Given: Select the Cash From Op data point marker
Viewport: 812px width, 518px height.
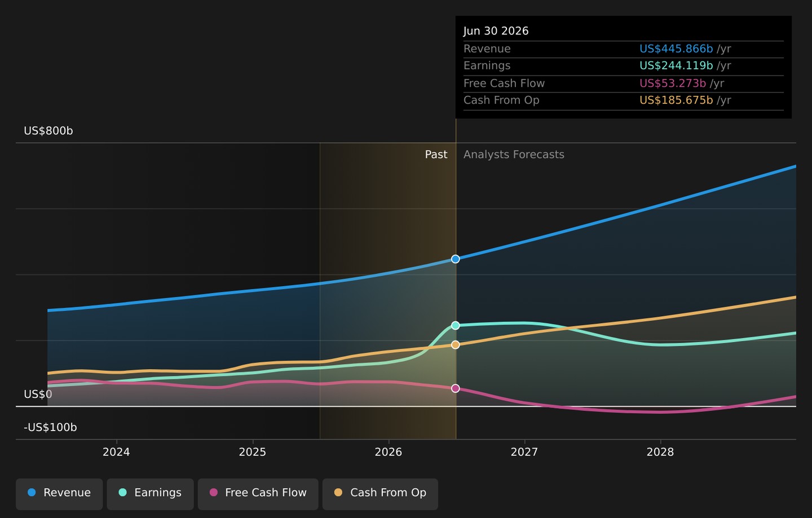Looking at the screenshot, I should coord(456,345).
